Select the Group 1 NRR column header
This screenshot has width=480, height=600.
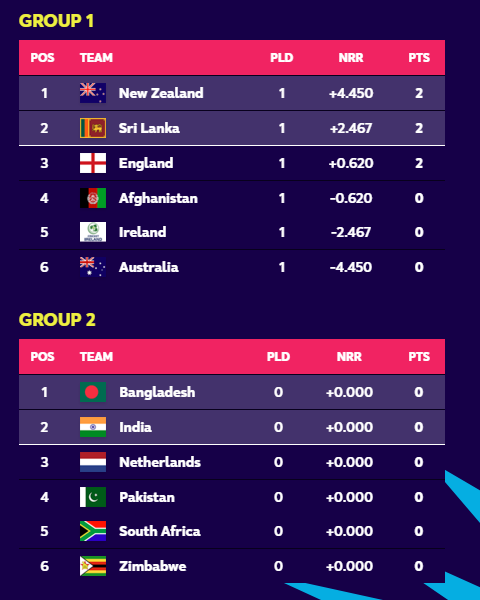[x=351, y=58]
